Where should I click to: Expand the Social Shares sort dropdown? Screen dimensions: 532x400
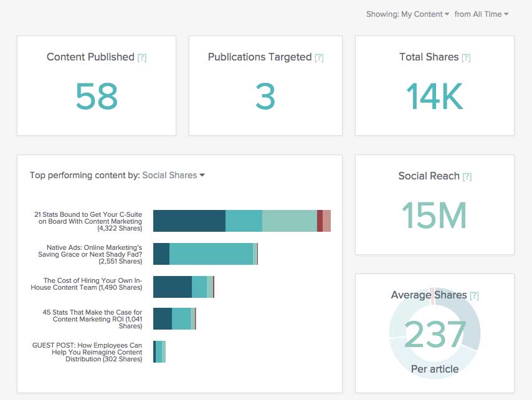point(173,175)
